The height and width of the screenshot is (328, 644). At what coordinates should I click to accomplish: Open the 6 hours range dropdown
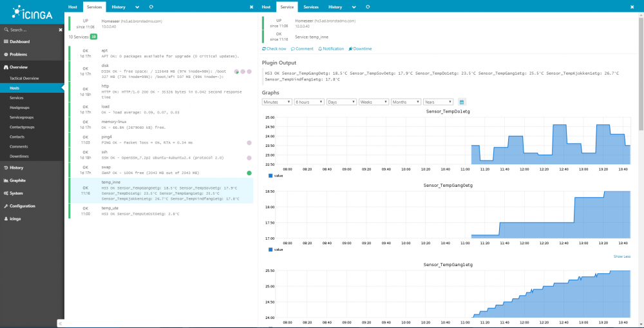pos(309,102)
